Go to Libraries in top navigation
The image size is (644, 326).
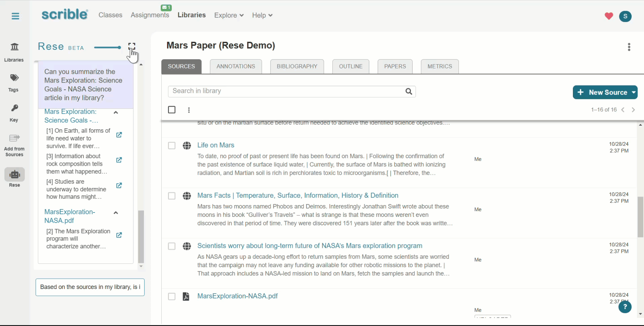tap(192, 15)
